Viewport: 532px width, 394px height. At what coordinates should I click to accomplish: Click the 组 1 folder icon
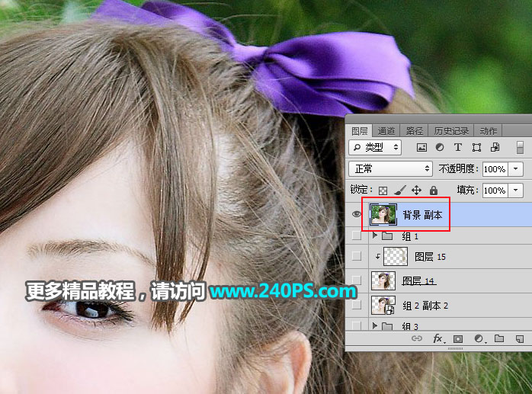coord(387,235)
